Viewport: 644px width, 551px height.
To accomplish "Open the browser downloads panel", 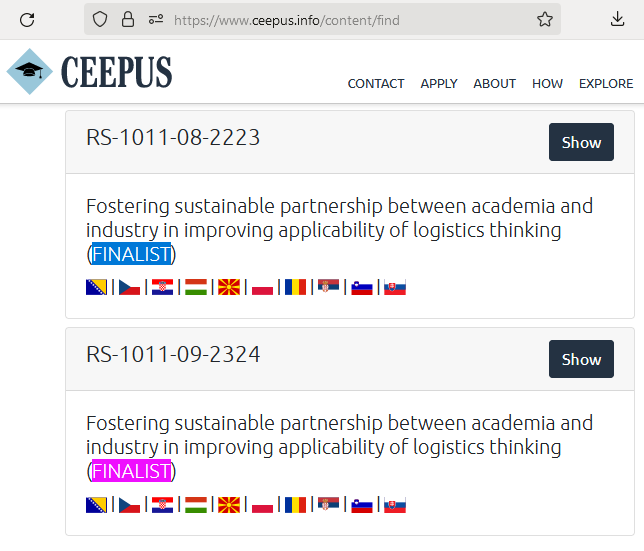I will [617, 19].
